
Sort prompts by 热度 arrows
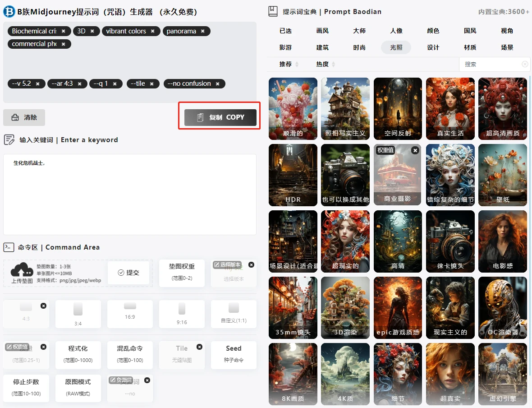click(334, 64)
